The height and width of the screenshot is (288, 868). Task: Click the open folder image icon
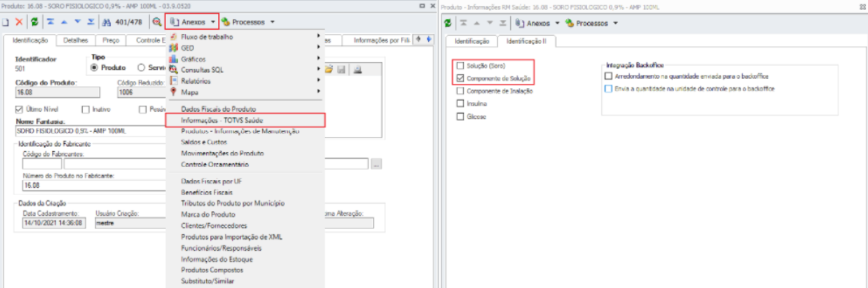329,69
